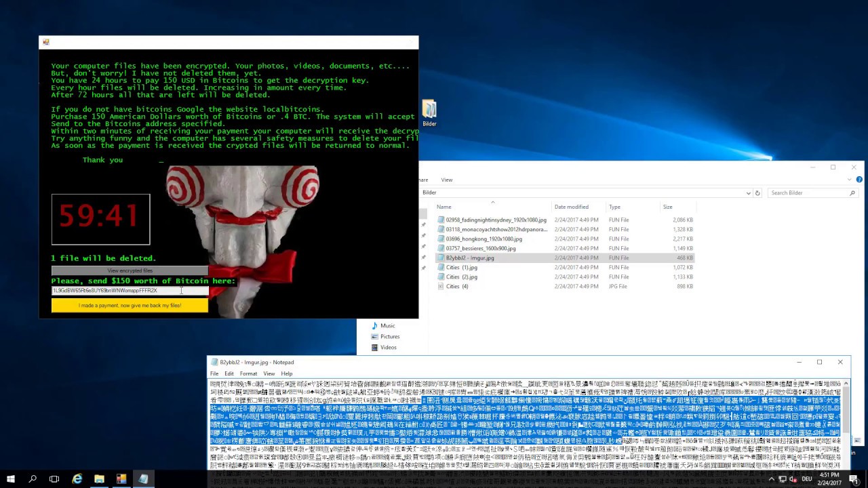Open the Action Center notifications icon
The width and height of the screenshot is (868, 488).
[853, 479]
